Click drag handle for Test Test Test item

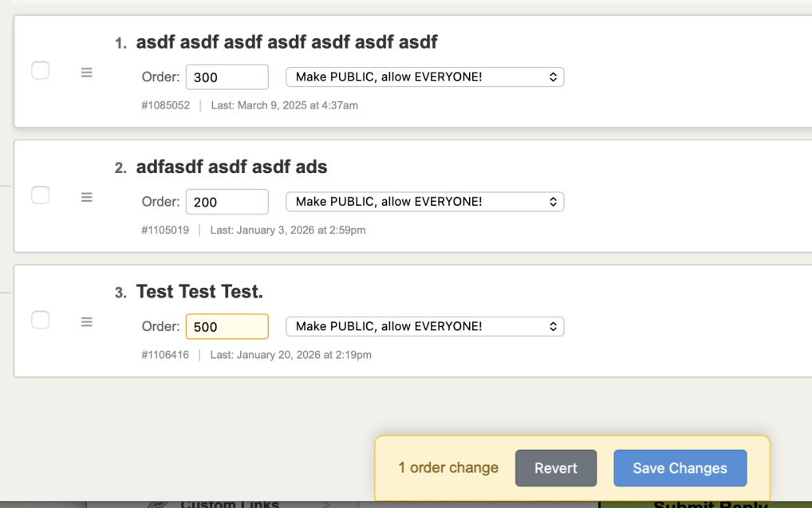point(87,322)
